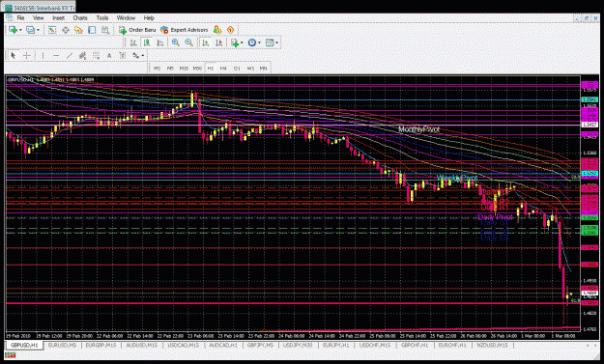
Task: Open the New Chart dropdown arrow
Action: (x=20, y=30)
